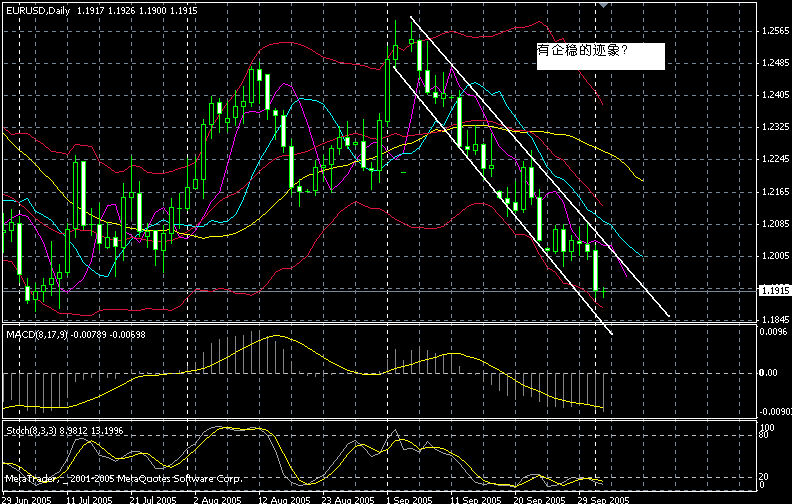Click the chart shift triangle marker at top
The image size is (792, 504).
click(603, 5)
